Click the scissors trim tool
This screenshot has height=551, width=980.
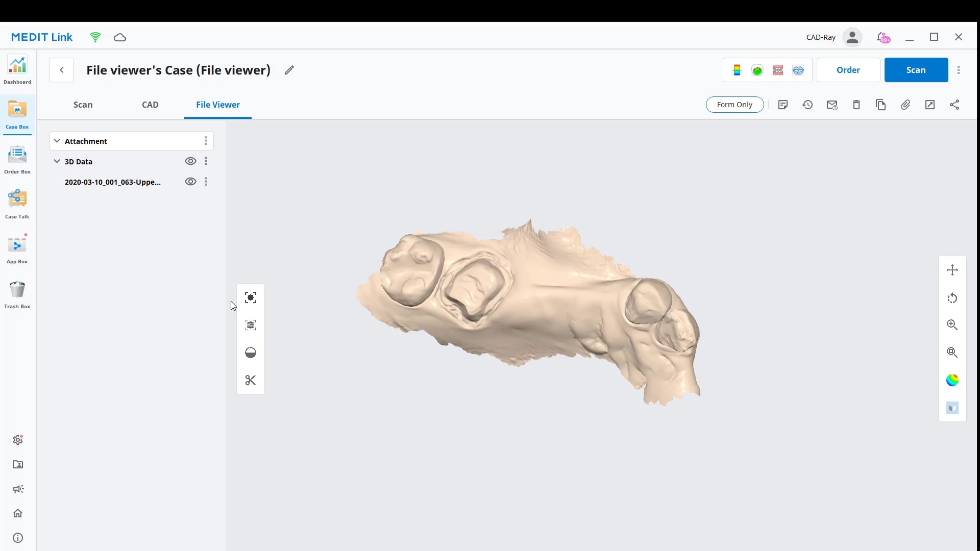tap(250, 380)
